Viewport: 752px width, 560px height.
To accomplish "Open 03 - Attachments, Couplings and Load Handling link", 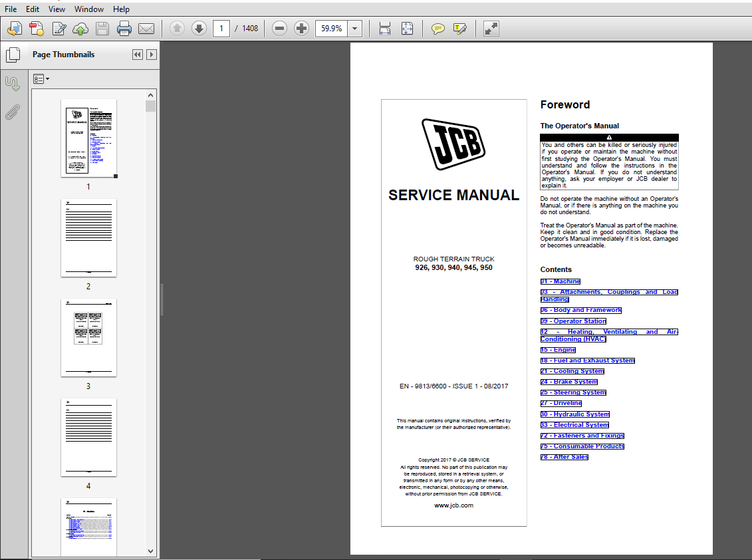I will point(609,295).
